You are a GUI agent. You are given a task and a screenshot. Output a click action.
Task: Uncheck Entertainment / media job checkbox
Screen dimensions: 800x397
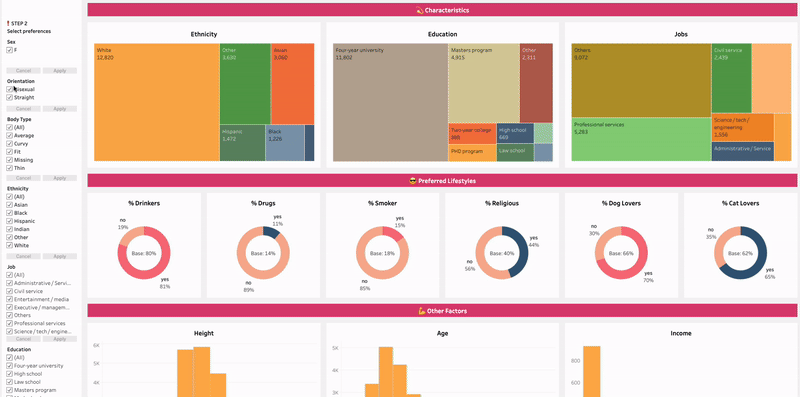[x=9, y=300]
